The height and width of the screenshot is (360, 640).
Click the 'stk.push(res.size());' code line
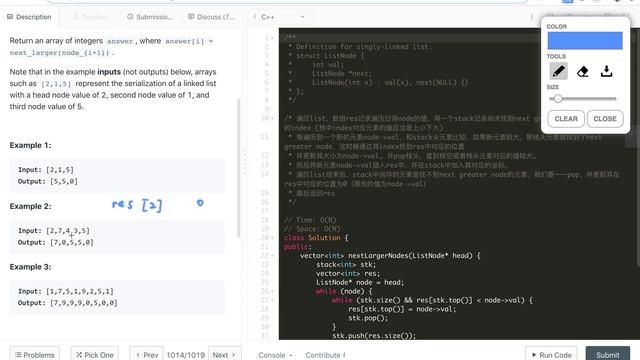coord(374,336)
